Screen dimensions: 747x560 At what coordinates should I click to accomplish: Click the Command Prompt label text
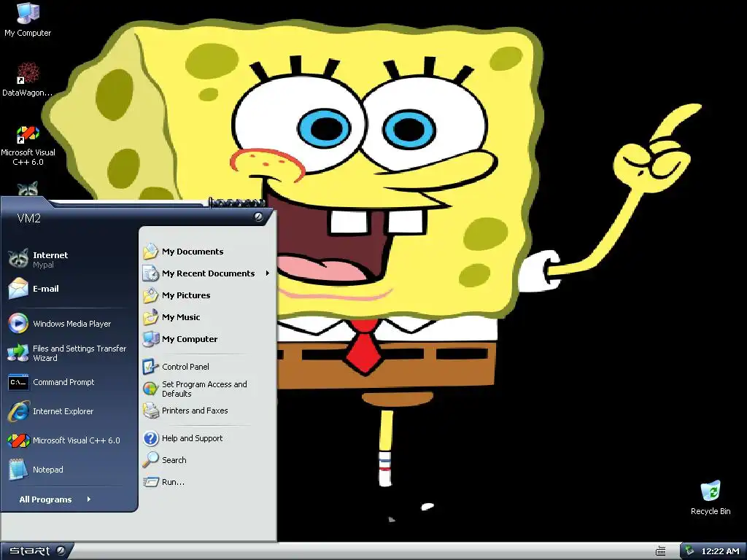coord(63,382)
